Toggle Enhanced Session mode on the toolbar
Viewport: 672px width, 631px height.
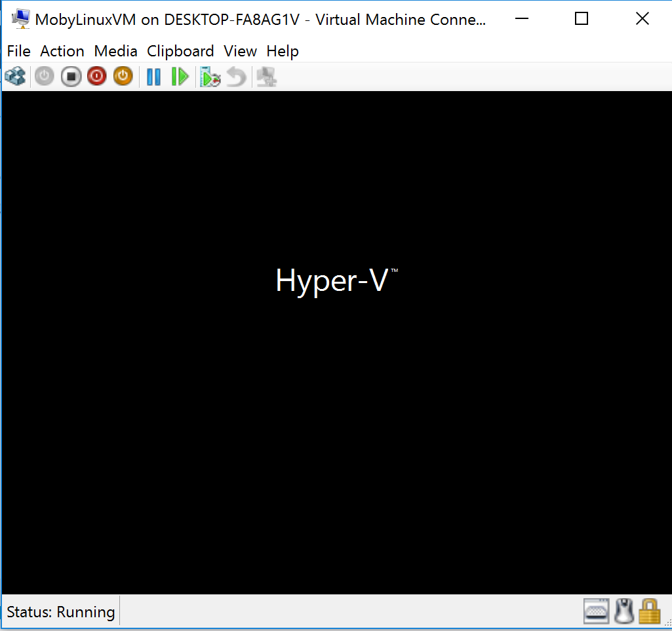266,76
